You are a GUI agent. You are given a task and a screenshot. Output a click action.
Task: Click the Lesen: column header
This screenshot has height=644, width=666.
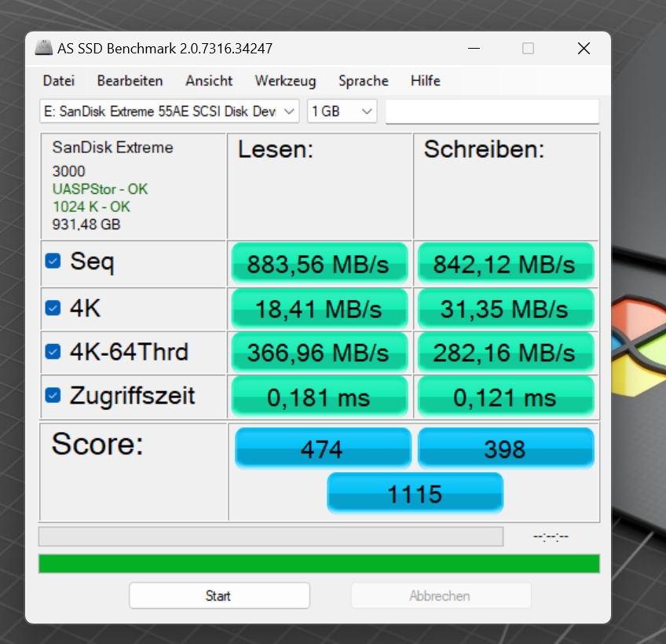(275, 149)
